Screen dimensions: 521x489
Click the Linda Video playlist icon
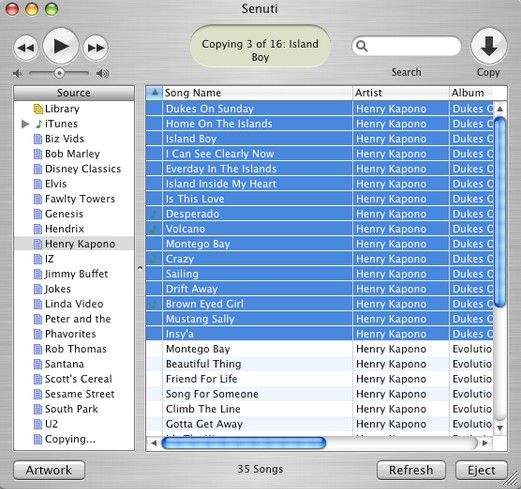click(x=38, y=304)
